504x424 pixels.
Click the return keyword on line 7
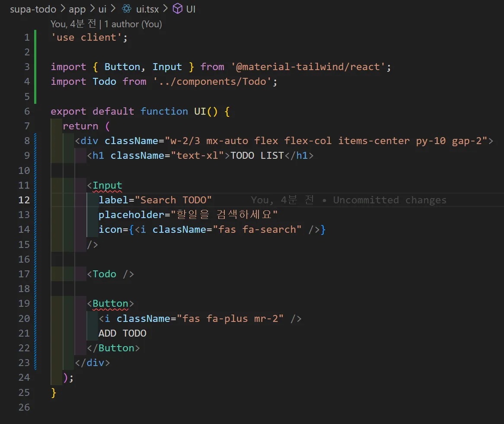click(81, 126)
